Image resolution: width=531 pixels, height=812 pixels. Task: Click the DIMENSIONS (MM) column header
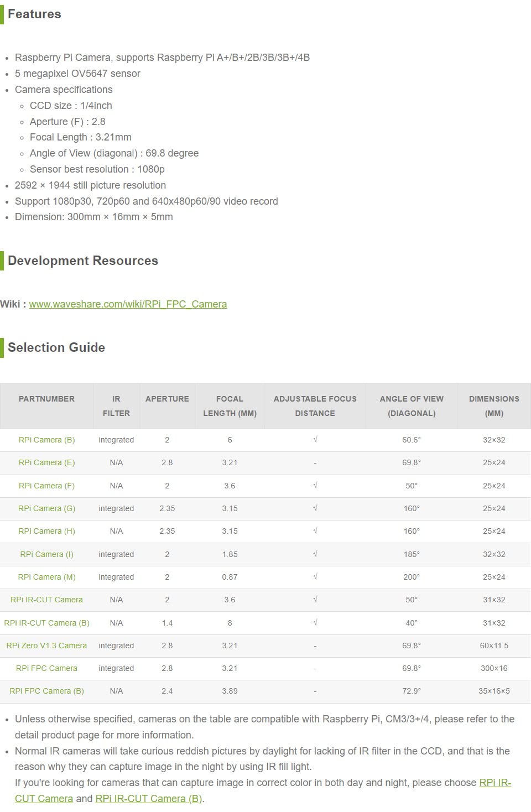(494, 406)
